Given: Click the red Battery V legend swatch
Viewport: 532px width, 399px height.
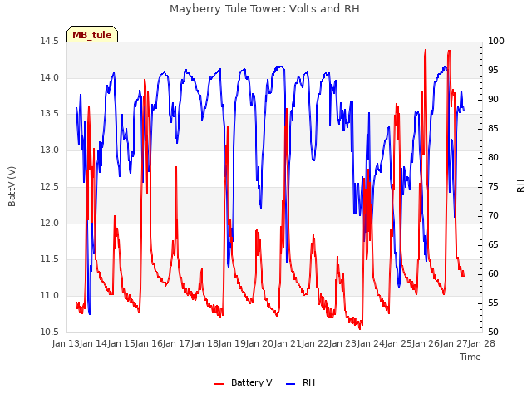Looking at the screenshot, I should [219, 384].
